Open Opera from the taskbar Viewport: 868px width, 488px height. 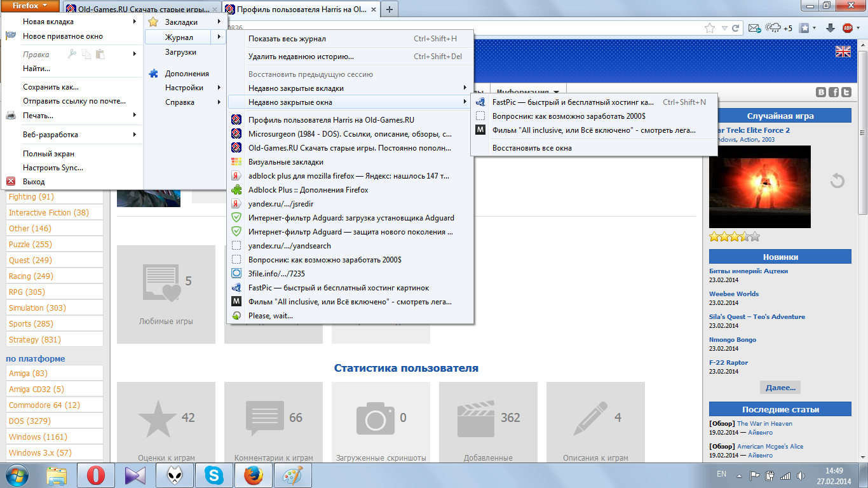tap(96, 475)
